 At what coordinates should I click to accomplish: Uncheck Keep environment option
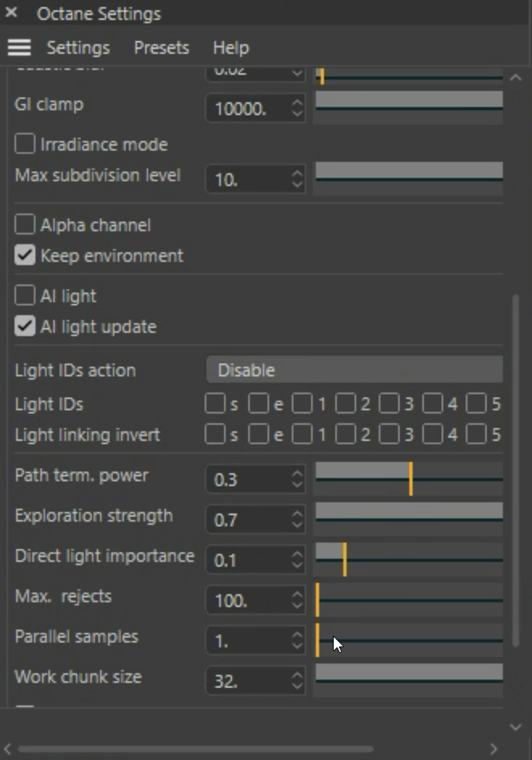pos(25,255)
